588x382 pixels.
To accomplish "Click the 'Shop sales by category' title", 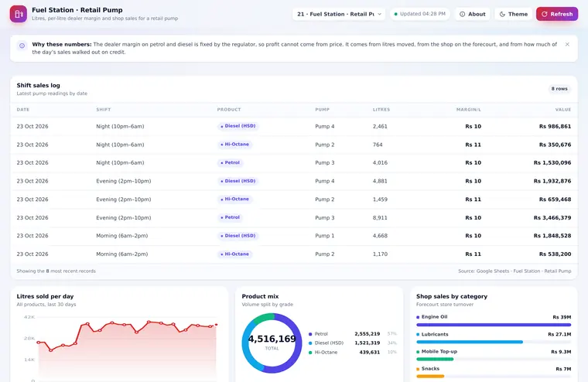I will point(452,296).
